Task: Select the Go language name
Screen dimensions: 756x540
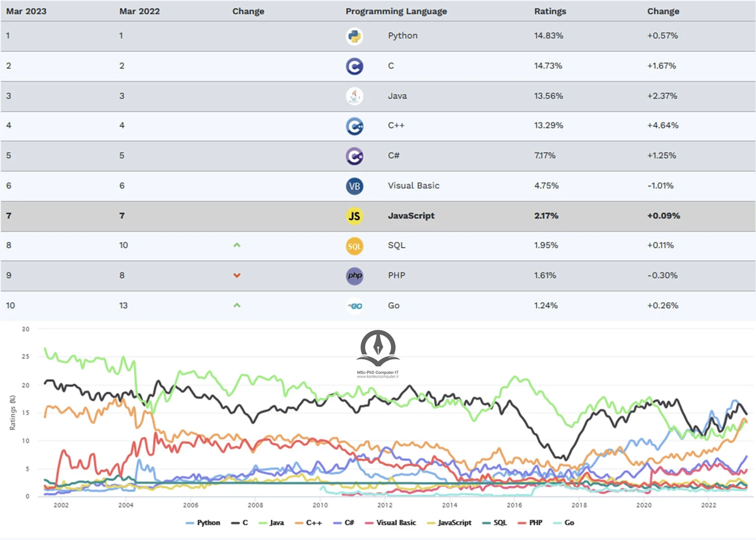Action: click(394, 306)
